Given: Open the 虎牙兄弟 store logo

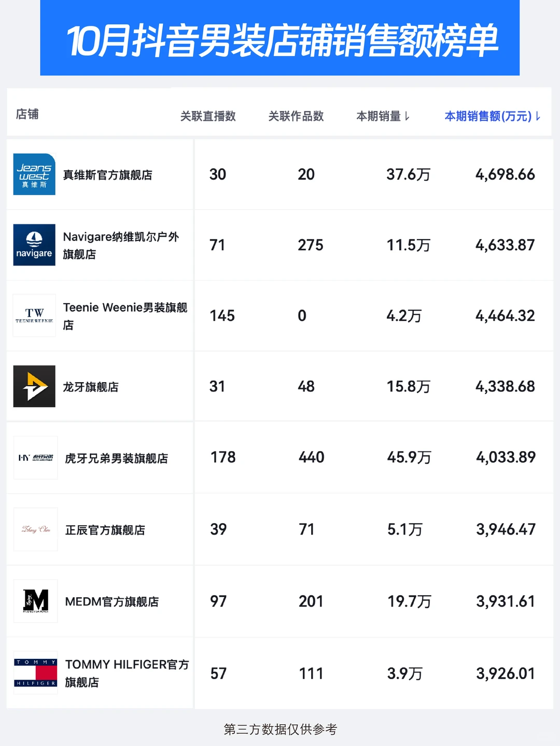Looking at the screenshot, I should pos(35,457).
